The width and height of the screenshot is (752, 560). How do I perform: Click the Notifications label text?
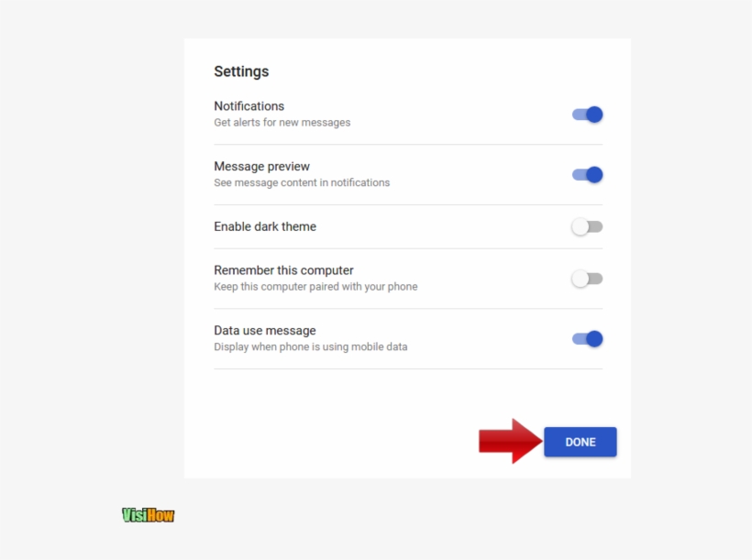(x=249, y=105)
